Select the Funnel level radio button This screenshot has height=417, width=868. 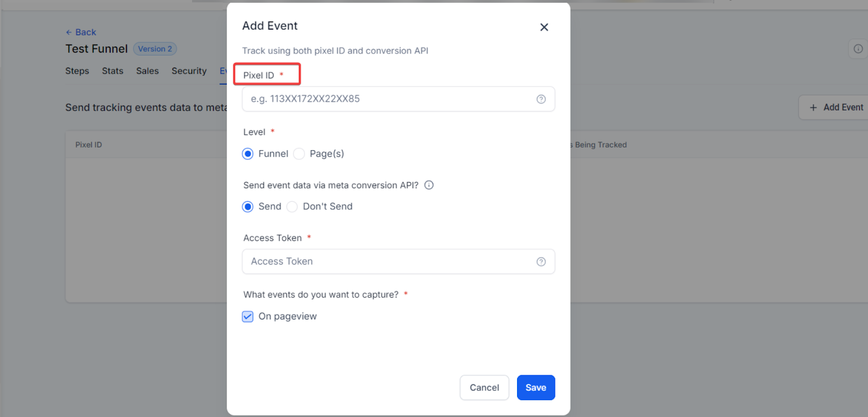[248, 154]
